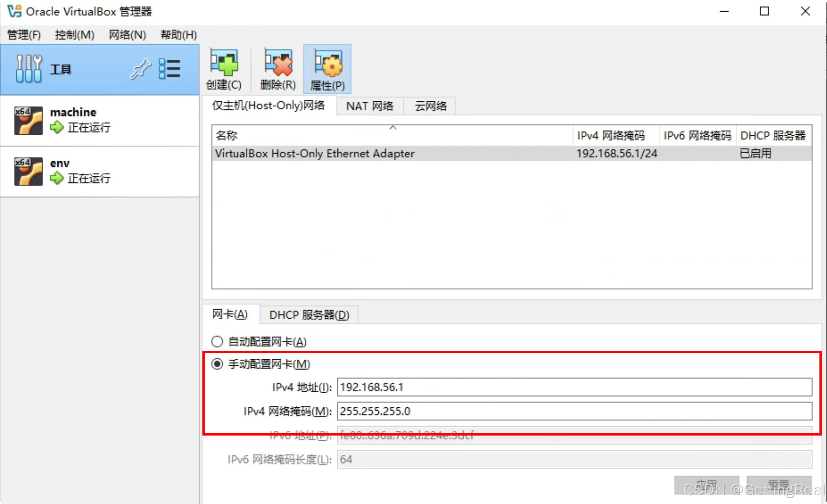This screenshot has height=504, width=827.
Task: Click the IPv6 网络掩码 column header
Action: 697,135
